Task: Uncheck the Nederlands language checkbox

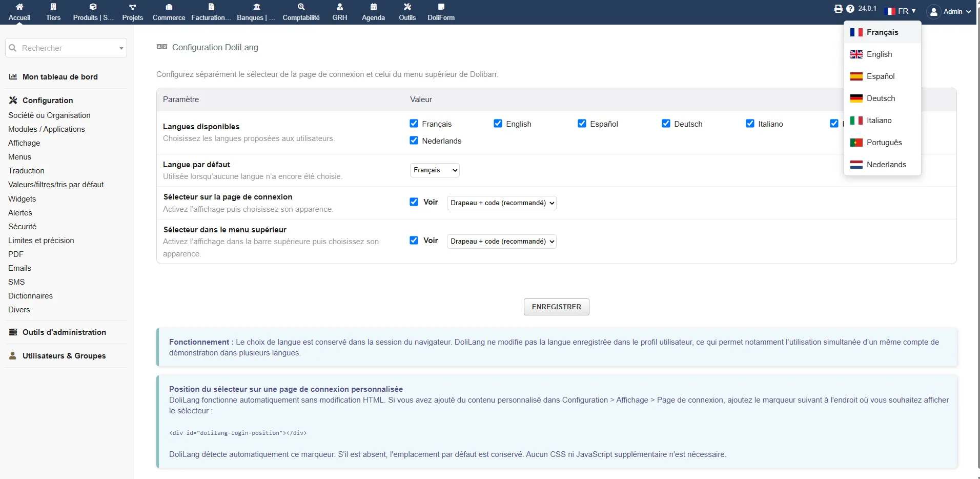Action: coord(414,140)
